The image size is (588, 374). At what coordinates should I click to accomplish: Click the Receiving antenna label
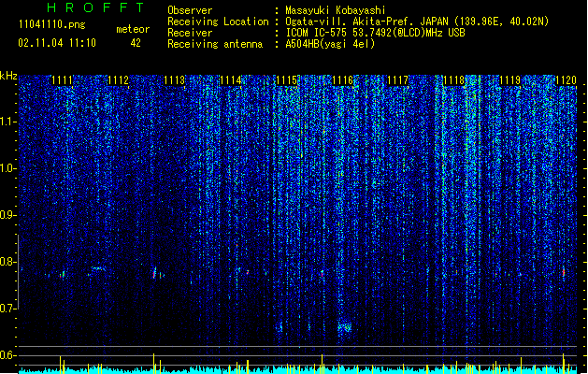(x=215, y=44)
